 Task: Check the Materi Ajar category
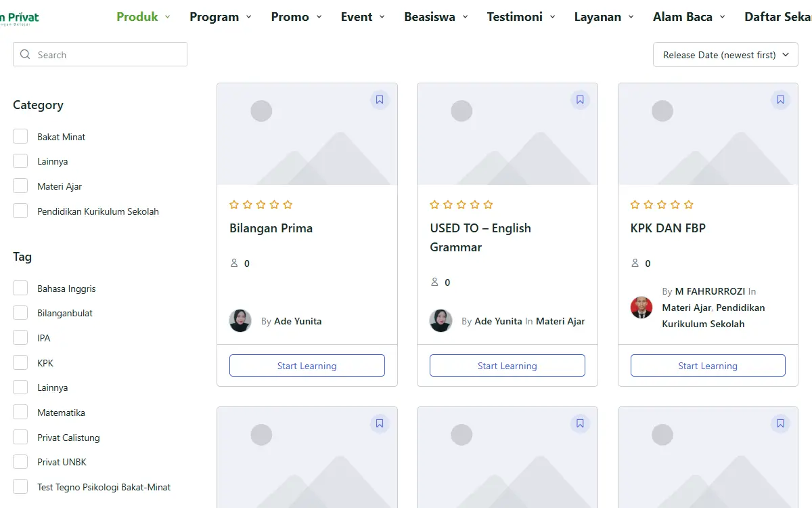pyautogui.click(x=20, y=186)
